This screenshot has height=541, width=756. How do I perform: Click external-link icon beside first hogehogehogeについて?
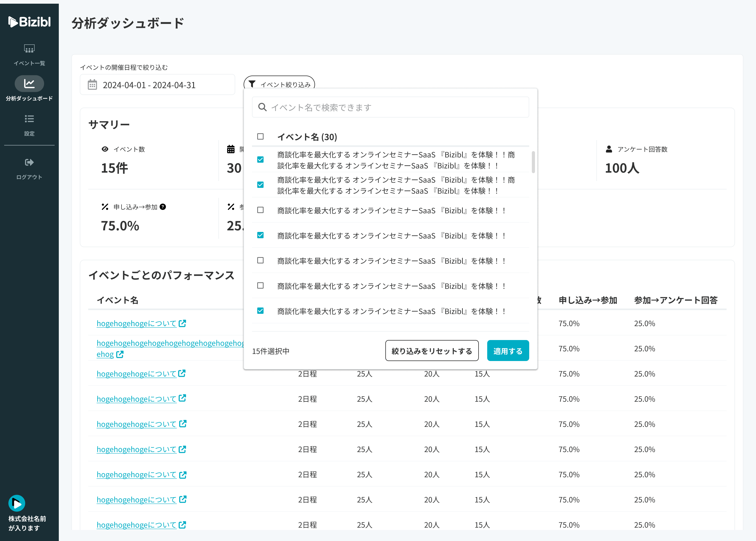click(182, 323)
